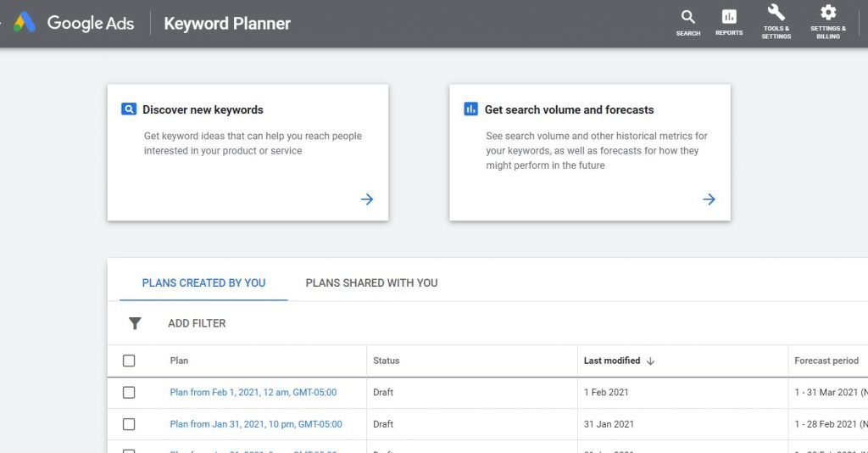
Task: Click ADD FILTER
Action: point(197,323)
